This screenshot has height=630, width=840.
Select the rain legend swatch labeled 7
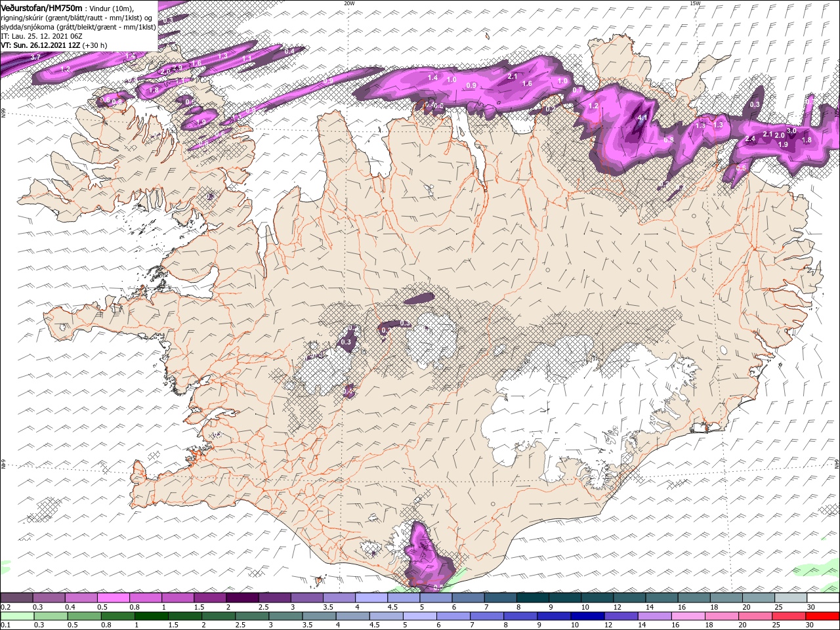(x=487, y=616)
